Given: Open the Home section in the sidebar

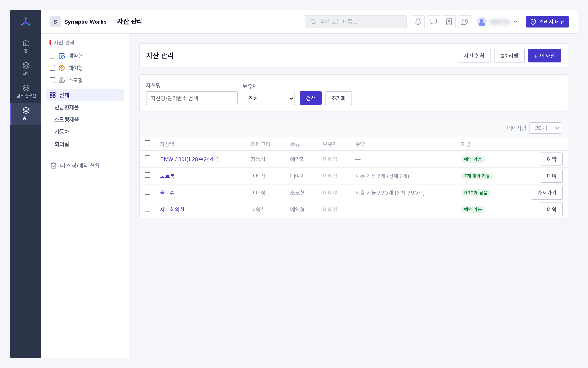Looking at the screenshot, I should tap(26, 46).
